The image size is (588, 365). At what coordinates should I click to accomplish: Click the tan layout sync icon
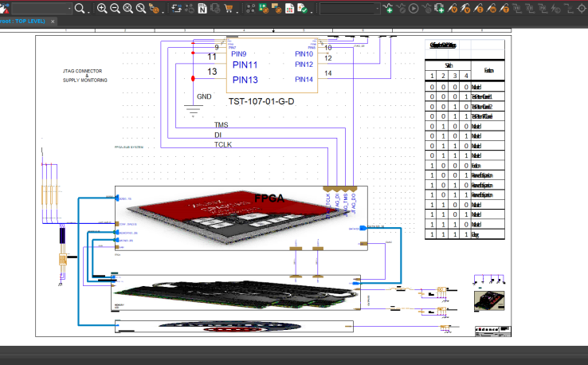point(276,8)
